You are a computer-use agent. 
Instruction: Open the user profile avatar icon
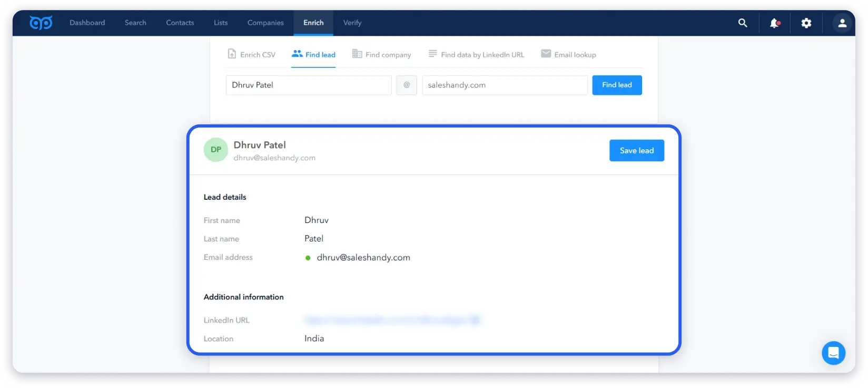[x=842, y=23]
